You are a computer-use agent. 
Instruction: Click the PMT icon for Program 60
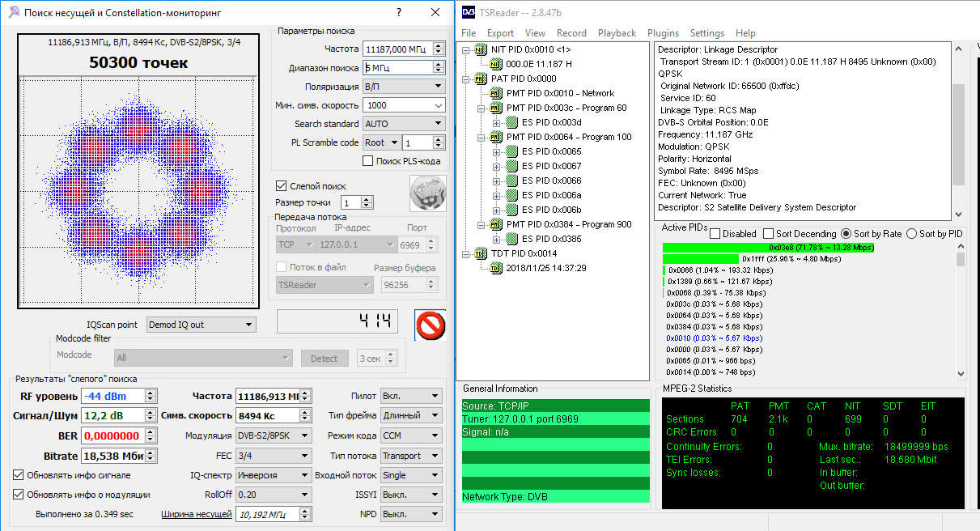point(496,108)
